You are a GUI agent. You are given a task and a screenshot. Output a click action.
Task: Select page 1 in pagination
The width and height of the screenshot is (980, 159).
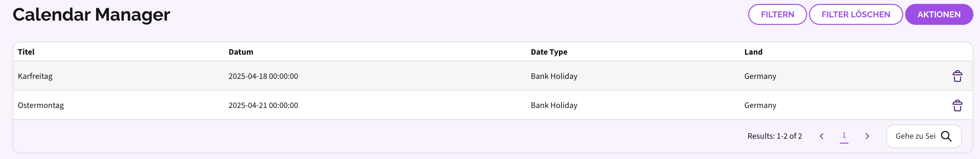(844, 135)
